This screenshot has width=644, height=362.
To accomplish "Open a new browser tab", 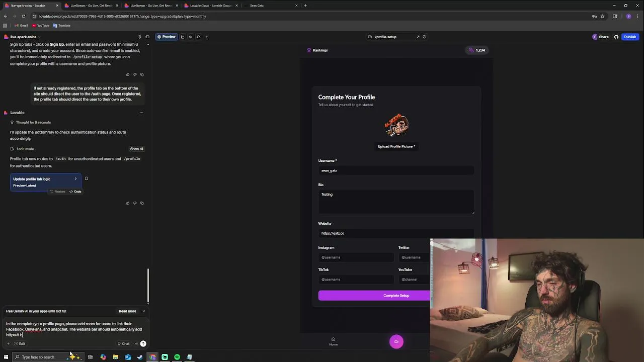I will point(305,6).
